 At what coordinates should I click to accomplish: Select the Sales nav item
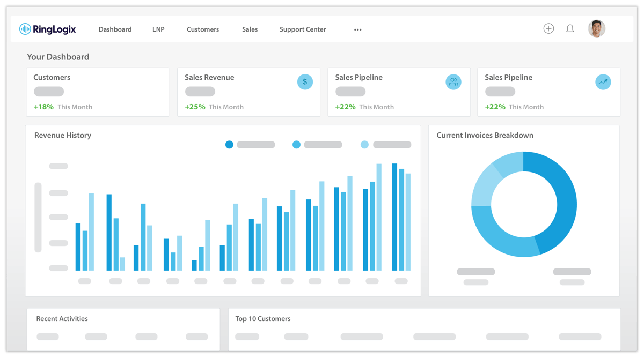point(250,29)
